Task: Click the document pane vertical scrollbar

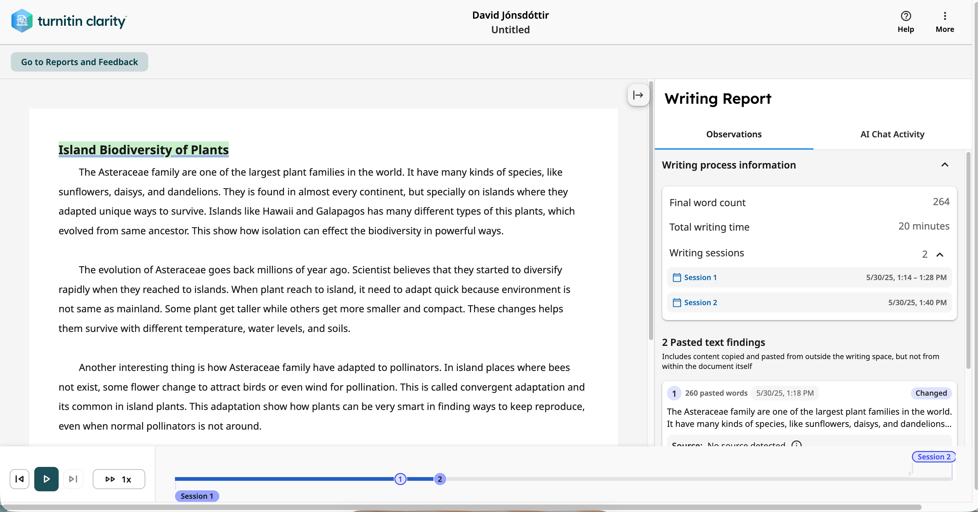Action: point(651,210)
